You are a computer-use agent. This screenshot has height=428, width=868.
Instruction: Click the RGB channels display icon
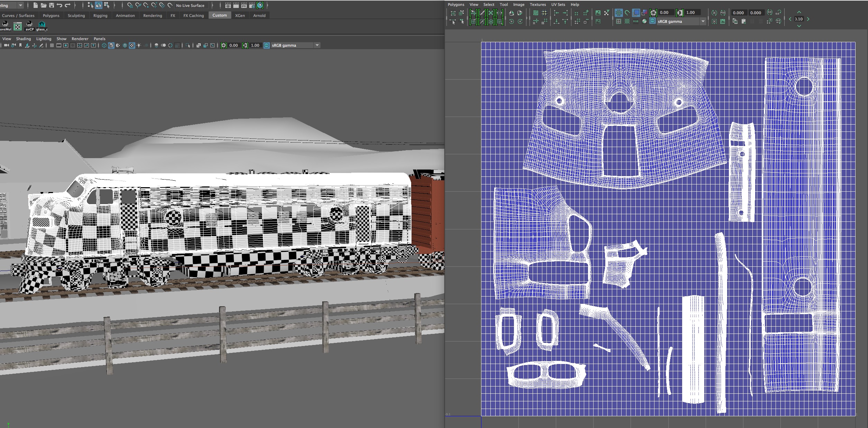click(636, 21)
